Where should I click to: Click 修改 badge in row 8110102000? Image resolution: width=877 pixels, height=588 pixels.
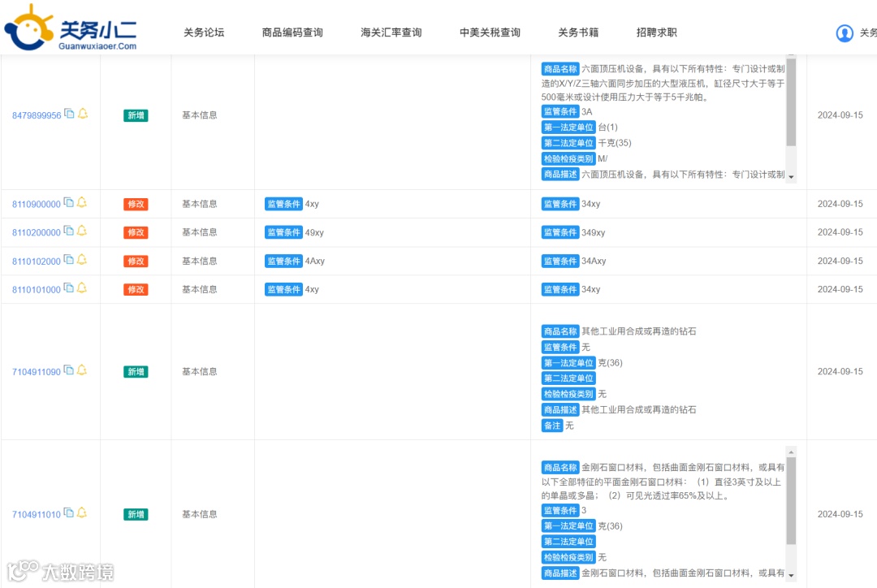[x=136, y=262]
